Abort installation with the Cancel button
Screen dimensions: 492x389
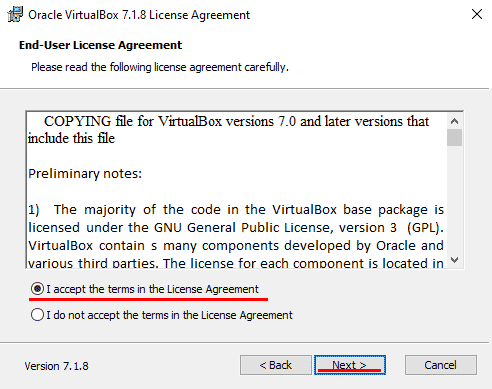441,365
